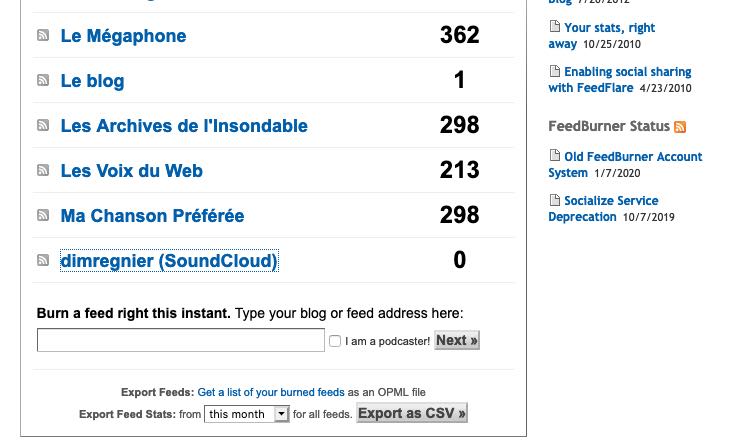This screenshot has height=440, width=740.
Task: Click the Next » button
Action: click(457, 340)
